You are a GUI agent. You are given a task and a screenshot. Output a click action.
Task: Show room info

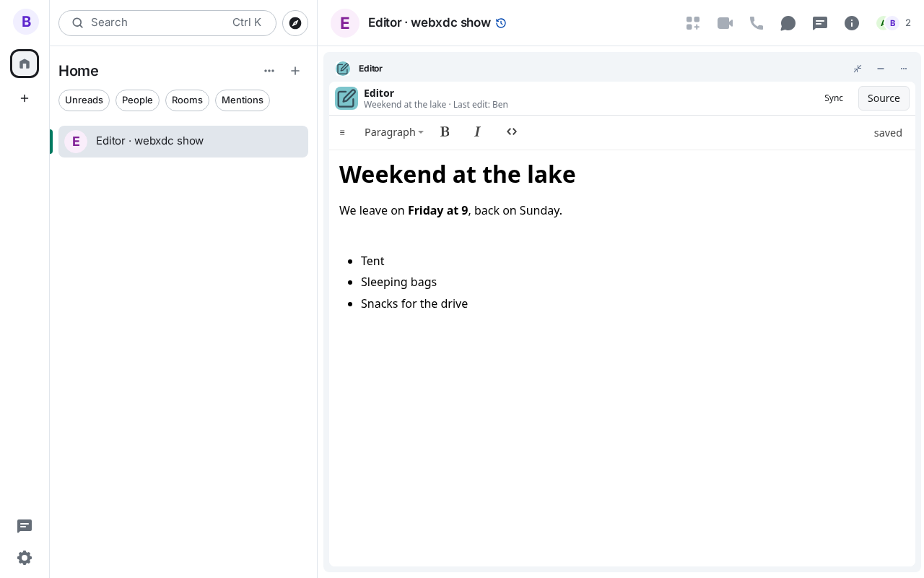point(852,23)
